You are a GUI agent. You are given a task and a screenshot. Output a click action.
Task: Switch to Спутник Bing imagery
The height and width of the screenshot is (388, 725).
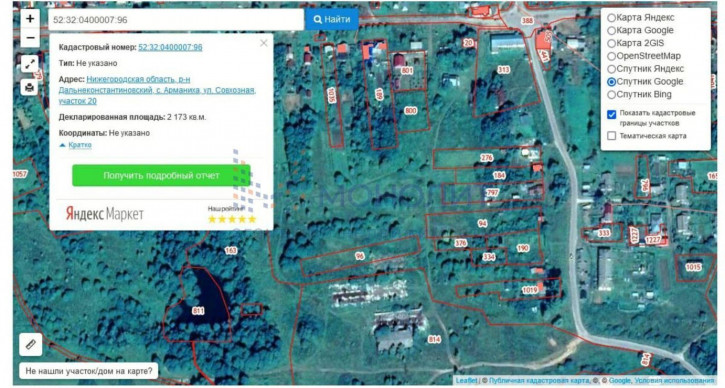point(639,94)
